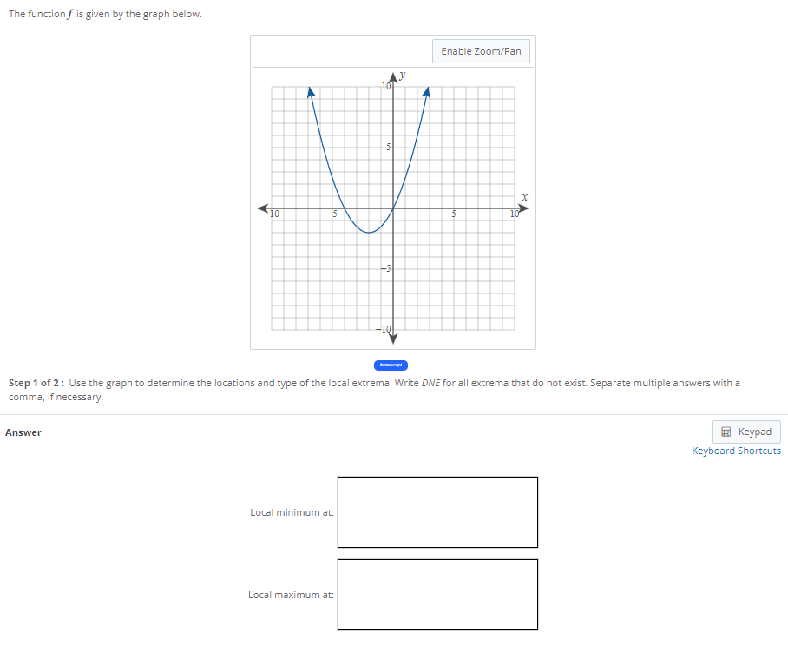Click the origin of the coordinate grid
Image resolution: width=788 pixels, height=672 pixels.
coord(393,208)
